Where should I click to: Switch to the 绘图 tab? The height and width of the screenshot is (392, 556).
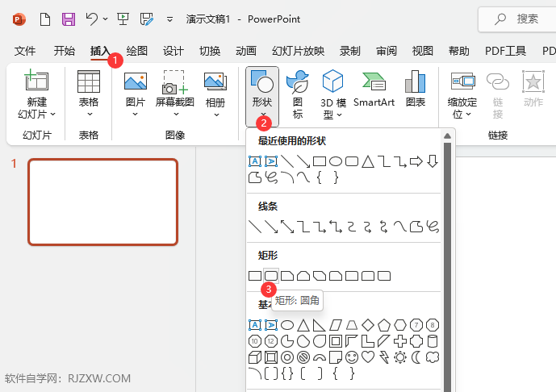tap(137, 51)
